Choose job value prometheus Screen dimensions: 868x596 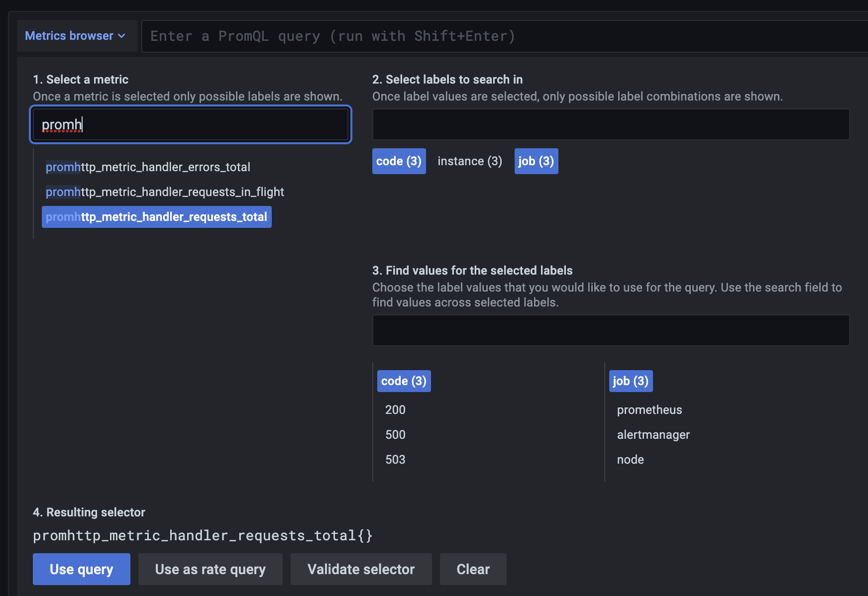(x=649, y=409)
